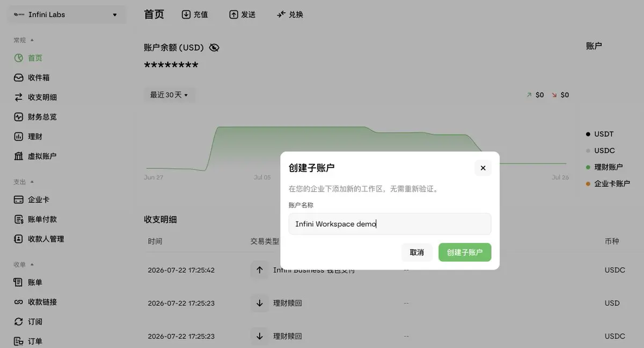Collapse the 常规 sidebar section
Screen dimensions: 644x348
click(x=24, y=40)
